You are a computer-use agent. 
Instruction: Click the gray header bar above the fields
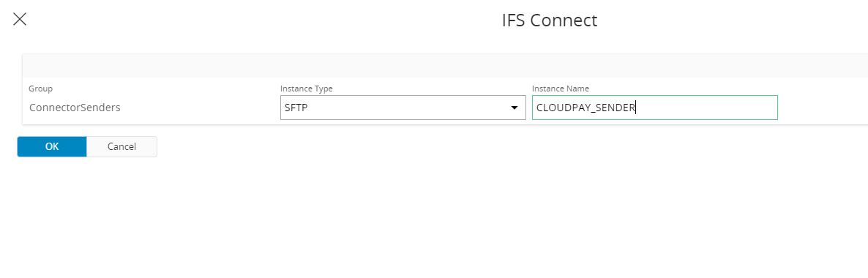445,65
